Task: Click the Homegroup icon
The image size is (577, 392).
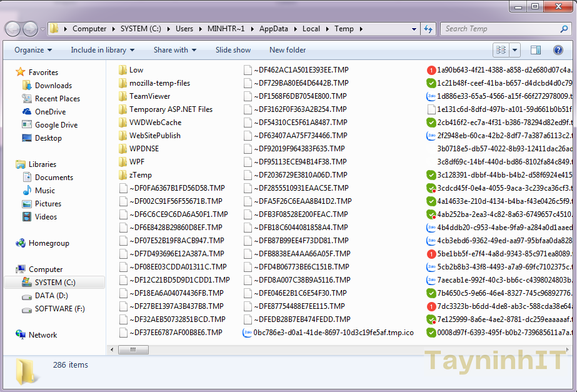Action: point(21,243)
